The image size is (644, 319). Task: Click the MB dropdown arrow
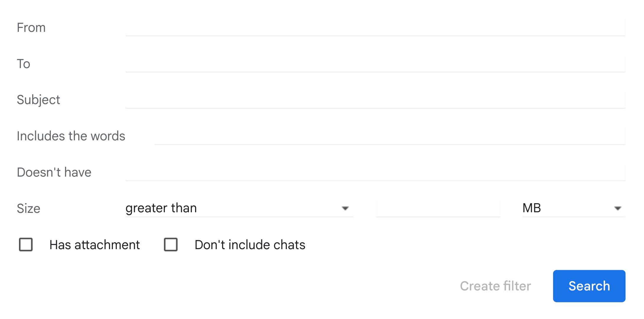[x=619, y=209]
